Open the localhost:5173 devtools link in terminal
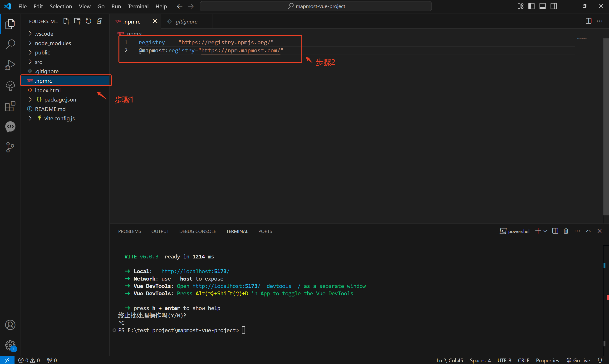The width and height of the screenshot is (609, 364). click(x=246, y=286)
